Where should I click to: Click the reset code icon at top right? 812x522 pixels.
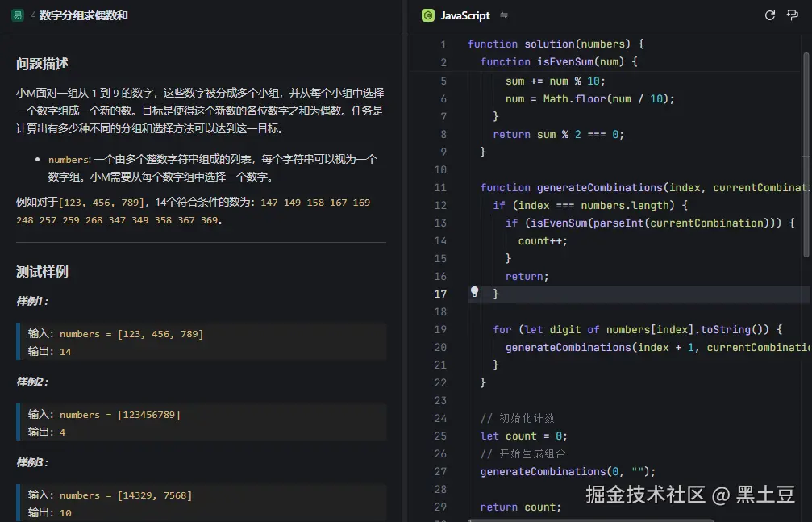coord(770,15)
